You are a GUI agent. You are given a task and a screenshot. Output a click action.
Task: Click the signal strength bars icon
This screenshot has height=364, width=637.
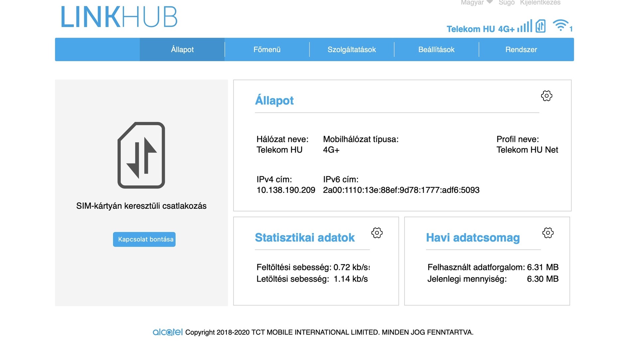[525, 26]
